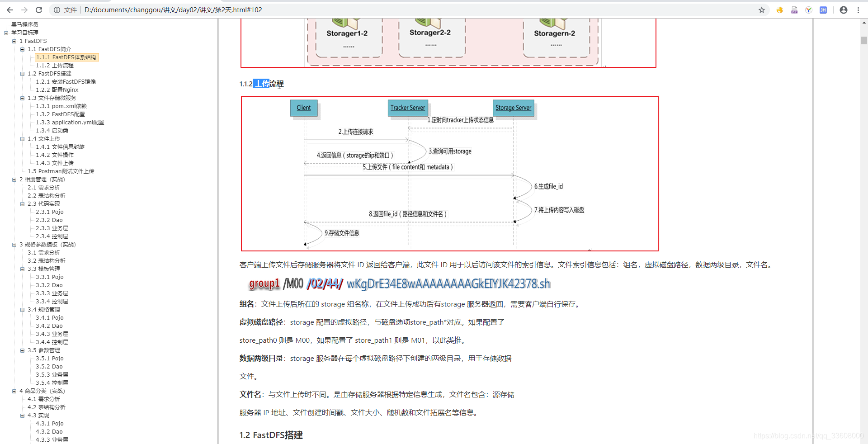
Task: Select 1.1.1 FastDFS体系结构 outline item
Action: (66, 57)
